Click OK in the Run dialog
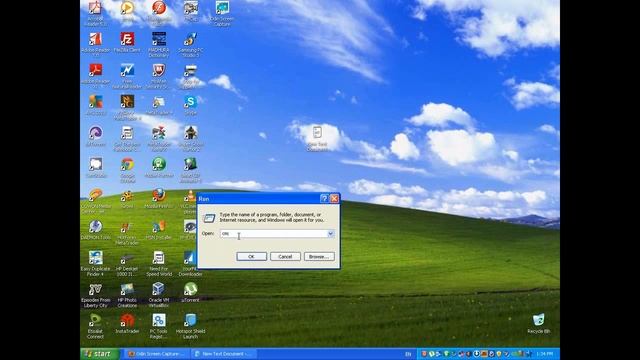Screen dimensions: 640x360 [251, 256]
